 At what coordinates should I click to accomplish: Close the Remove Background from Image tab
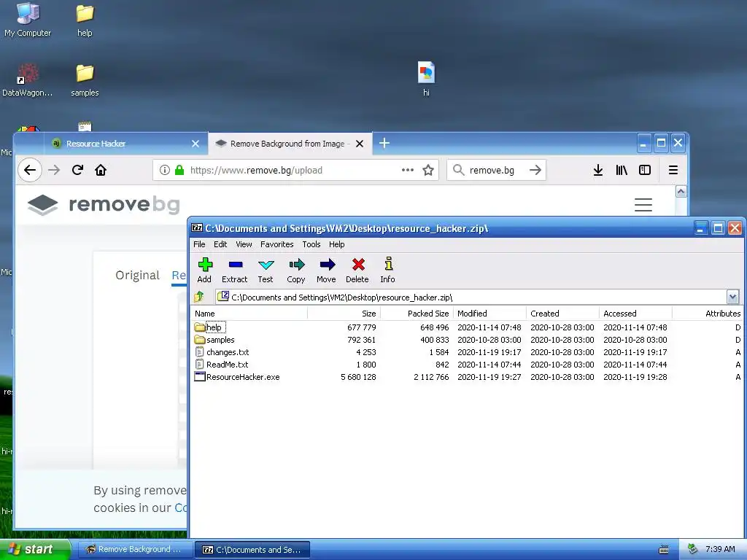(360, 144)
